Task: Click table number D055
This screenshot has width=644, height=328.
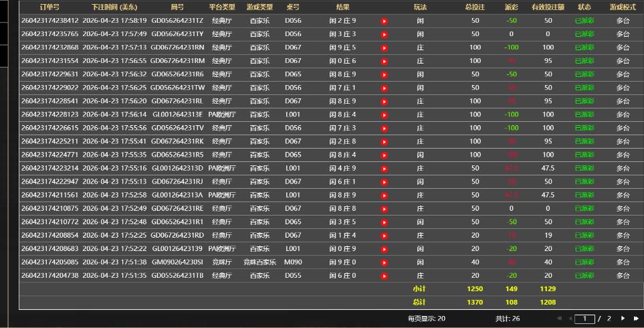Action: pyautogui.click(x=293, y=275)
